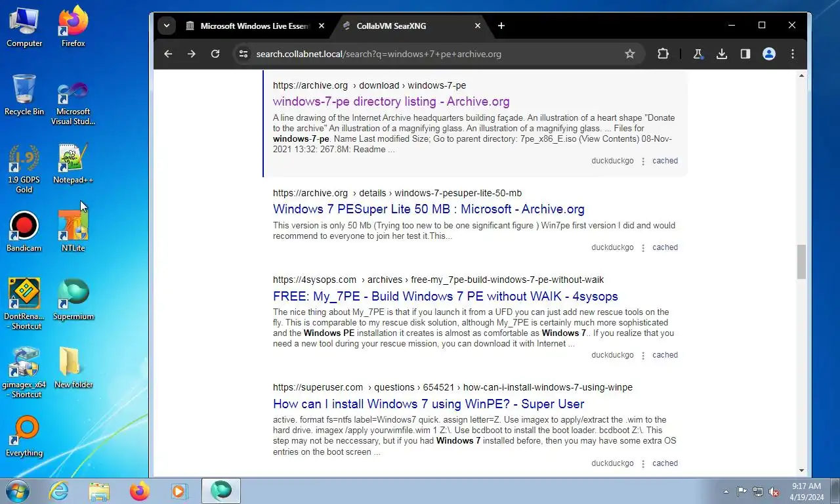Open the media player taskbar icon
Screen dimensions: 840x504
tap(179, 491)
